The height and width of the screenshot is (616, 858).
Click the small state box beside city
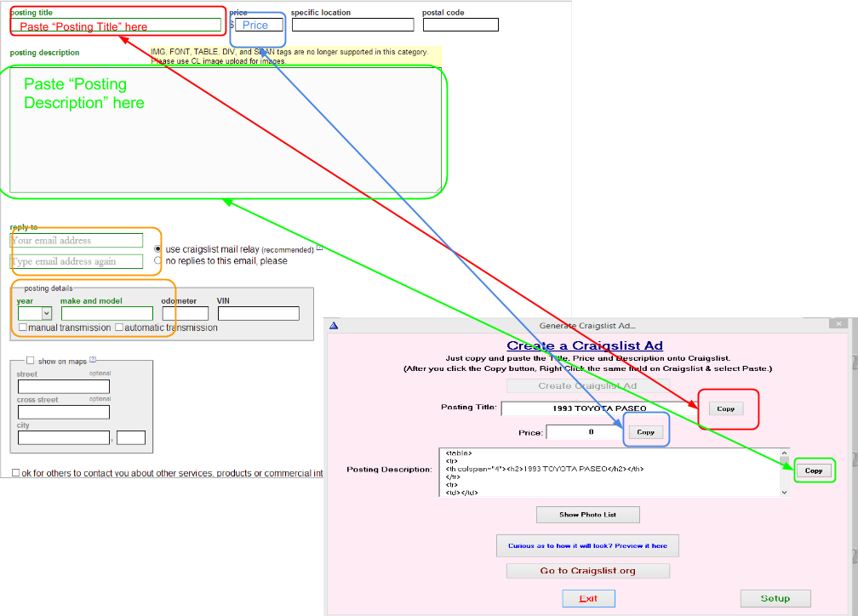click(131, 437)
